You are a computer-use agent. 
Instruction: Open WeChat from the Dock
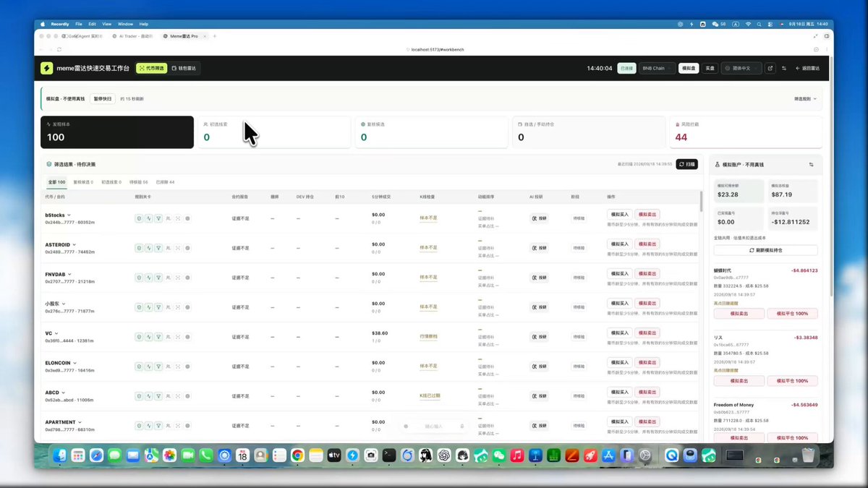point(498,455)
